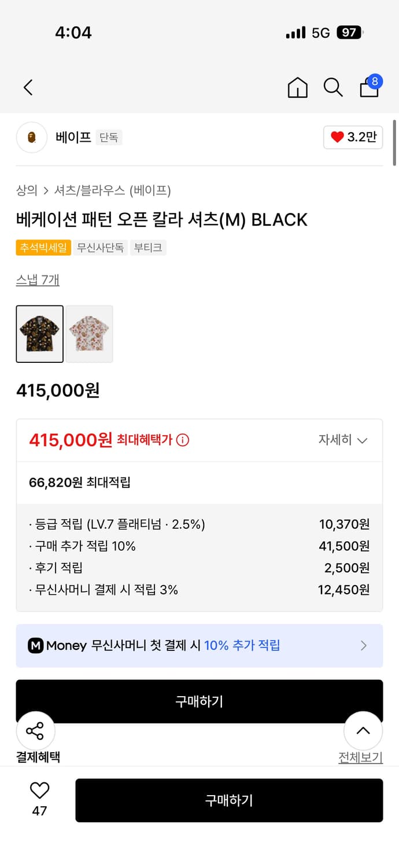Open the shopping bag cart

[370, 87]
